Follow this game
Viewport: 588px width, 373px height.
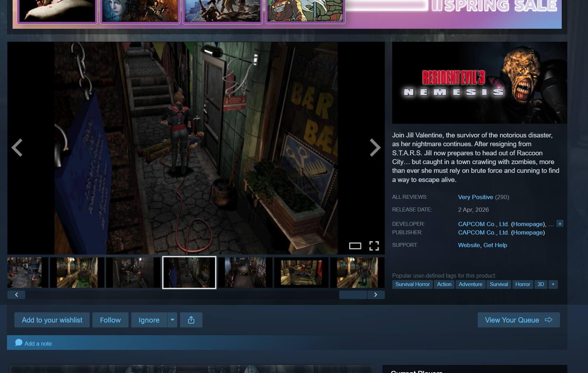pos(110,320)
